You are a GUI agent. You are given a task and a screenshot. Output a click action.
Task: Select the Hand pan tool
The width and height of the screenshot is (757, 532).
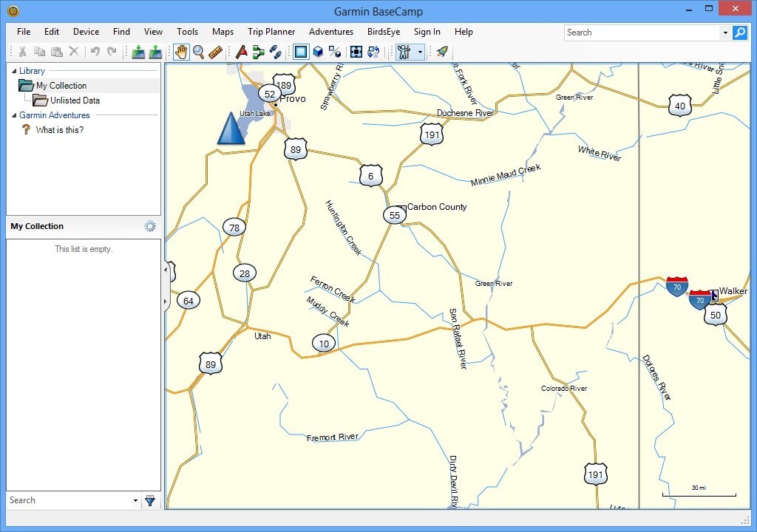pyautogui.click(x=181, y=52)
